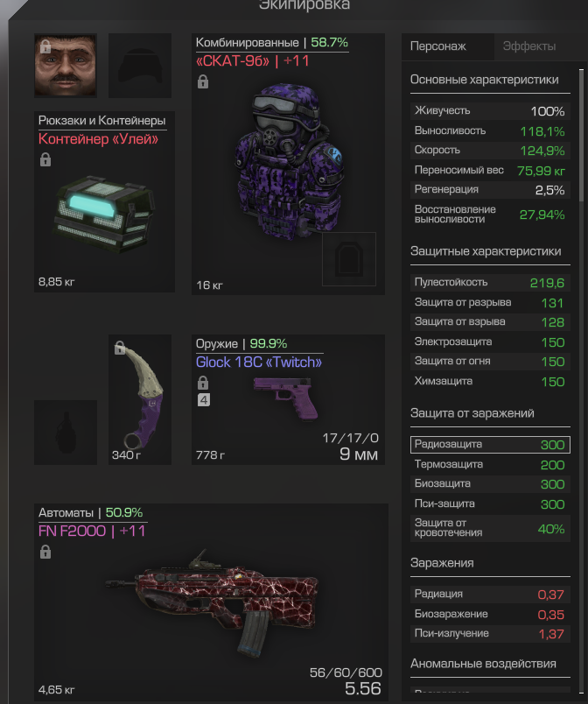Open the Персонаж tab

click(438, 46)
